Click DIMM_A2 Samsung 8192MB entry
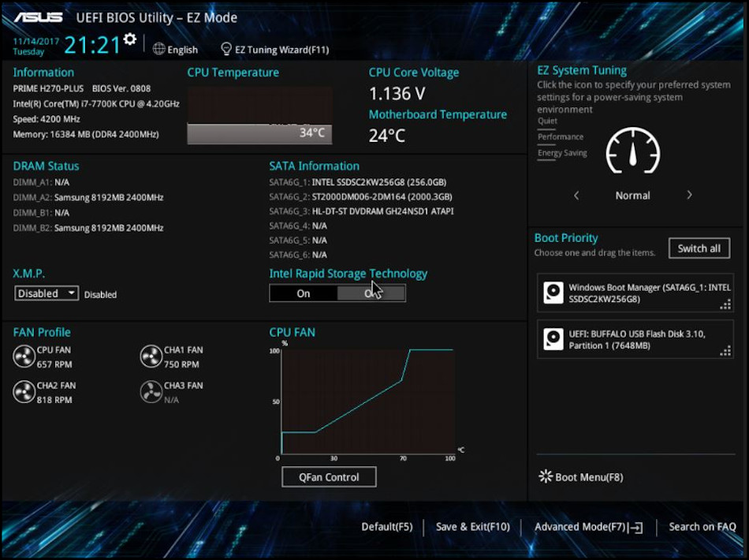 [x=88, y=197]
